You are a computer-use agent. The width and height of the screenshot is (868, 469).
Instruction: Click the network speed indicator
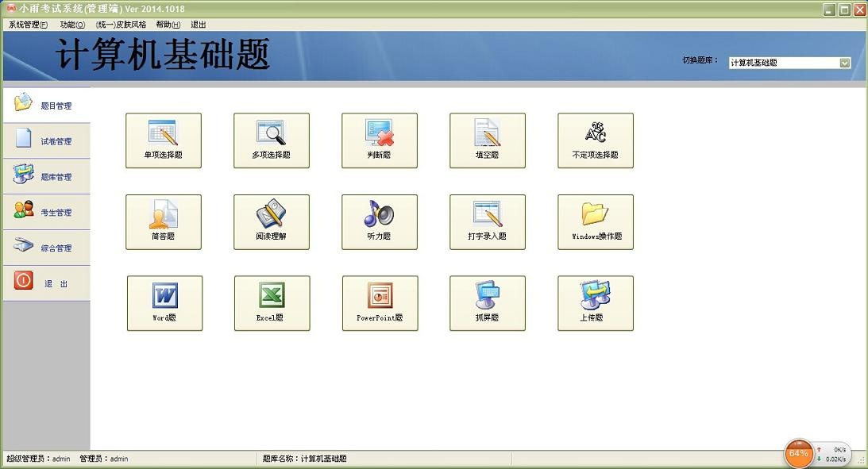[832, 454]
